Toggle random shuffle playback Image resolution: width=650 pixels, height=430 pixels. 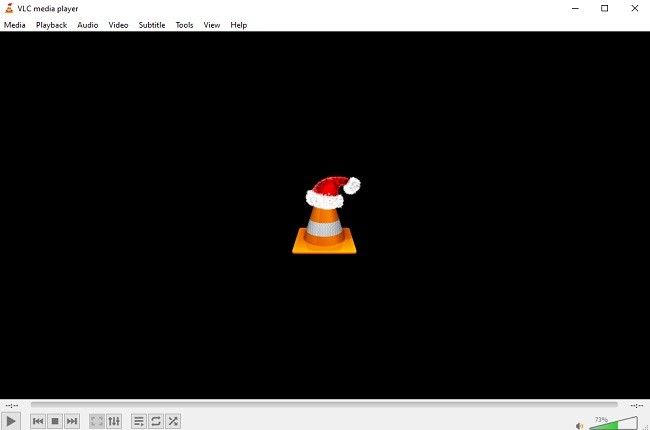pos(173,421)
